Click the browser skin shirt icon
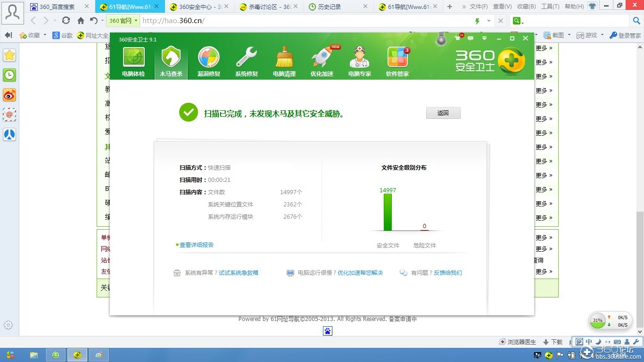Image resolution: width=644 pixels, height=362 pixels. [x=593, y=7]
